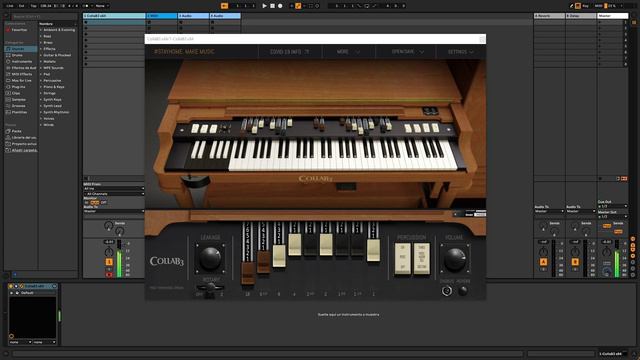The height and width of the screenshot is (360, 640).
Task: Click the 8' white drawbar
Action: pos(279,256)
